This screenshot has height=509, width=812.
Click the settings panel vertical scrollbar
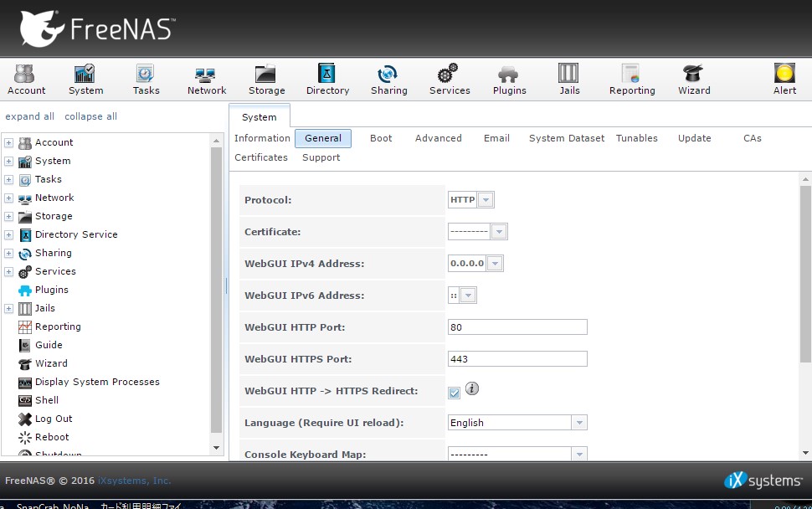[x=805, y=274]
